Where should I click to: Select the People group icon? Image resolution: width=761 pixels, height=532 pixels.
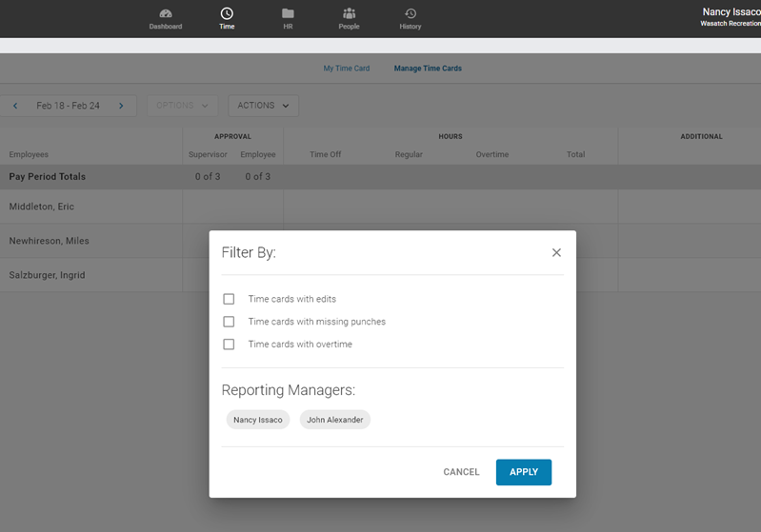[349, 14]
